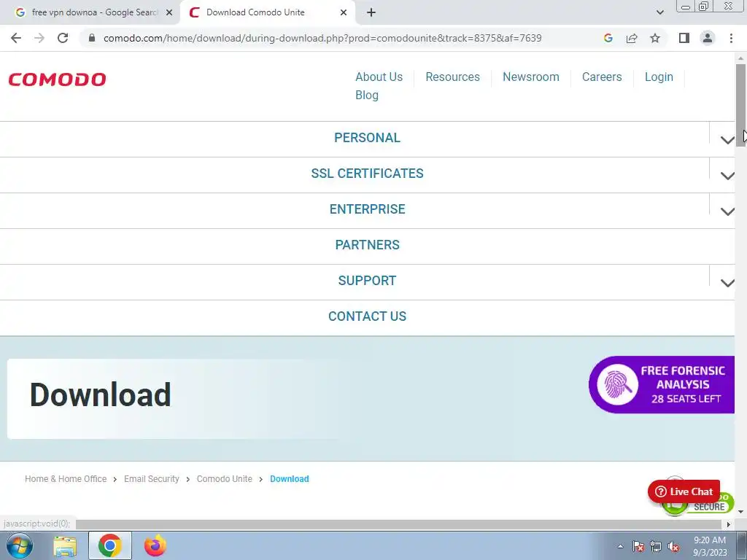Click the Comodo Unite breadcrumb

(225, 479)
